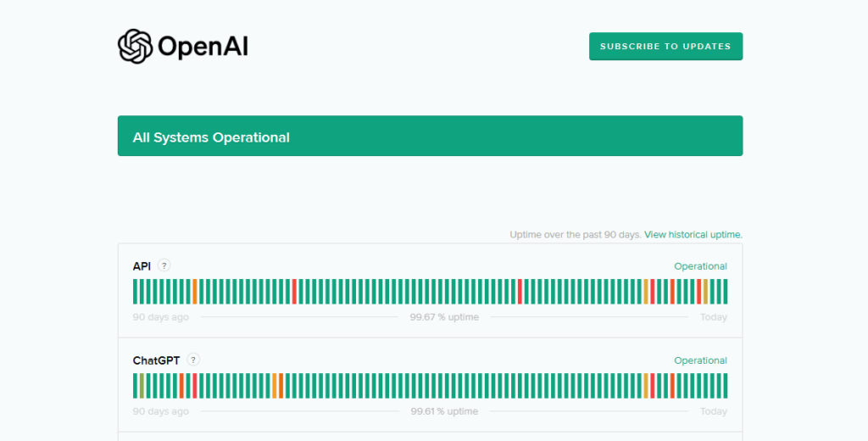The width and height of the screenshot is (868, 441).
Task: Click the last bar of API uptime timeline
Action: click(x=726, y=292)
